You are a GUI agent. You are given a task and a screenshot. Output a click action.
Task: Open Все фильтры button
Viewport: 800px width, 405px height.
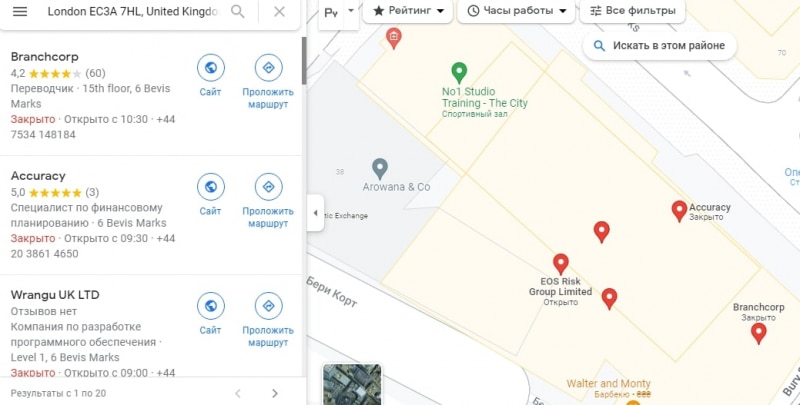pos(632,11)
